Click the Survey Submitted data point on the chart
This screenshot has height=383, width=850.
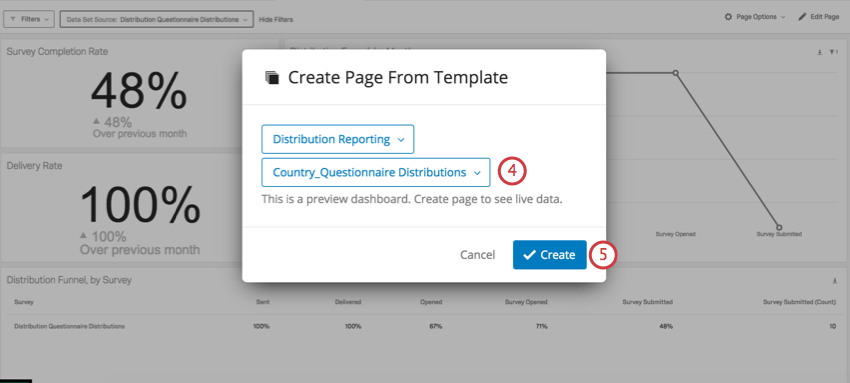pyautogui.click(x=779, y=227)
